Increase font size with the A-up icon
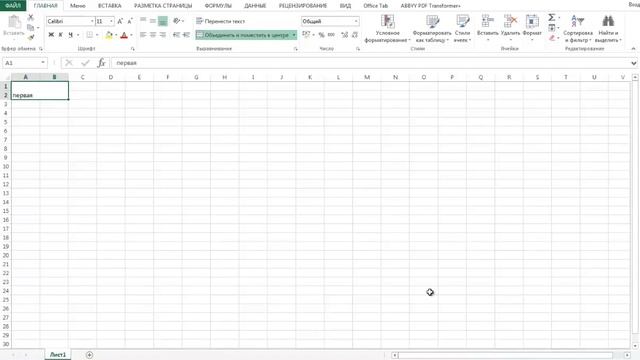The height and width of the screenshot is (360, 640). [x=120, y=21]
